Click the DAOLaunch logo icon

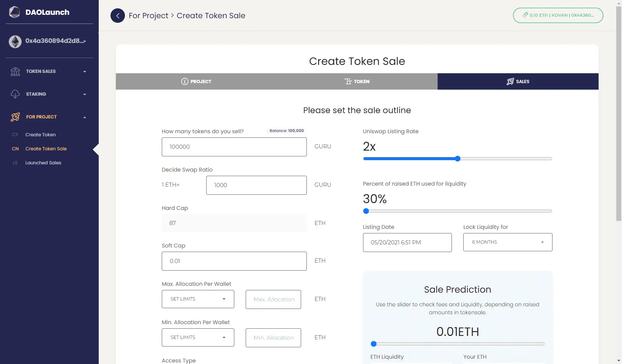(15, 12)
